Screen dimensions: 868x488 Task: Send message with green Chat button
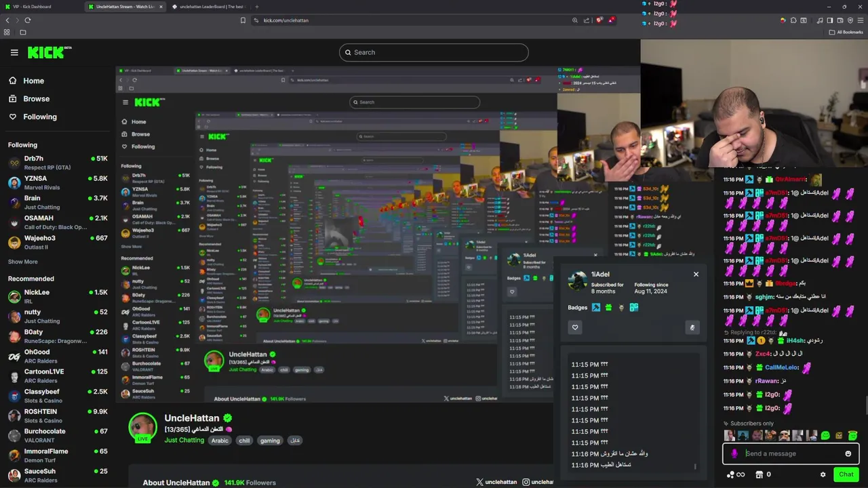coord(846,474)
